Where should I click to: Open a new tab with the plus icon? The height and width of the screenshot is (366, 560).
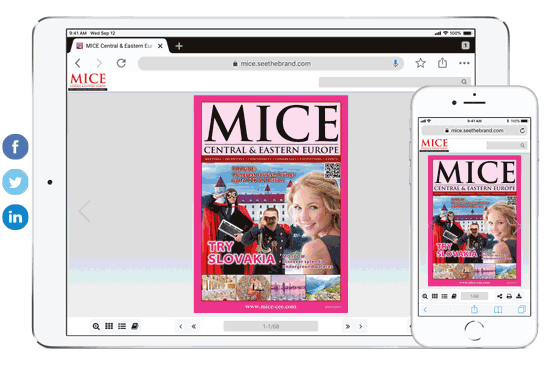tap(179, 46)
